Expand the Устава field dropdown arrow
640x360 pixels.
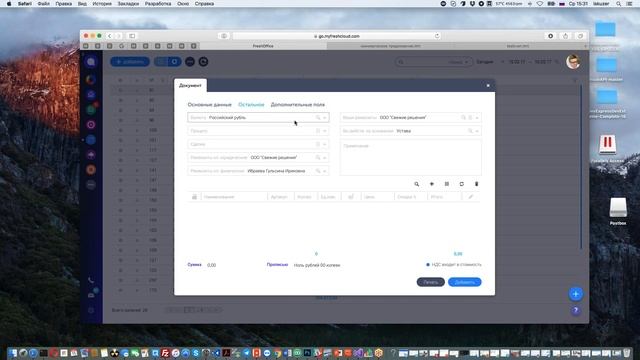[477, 131]
